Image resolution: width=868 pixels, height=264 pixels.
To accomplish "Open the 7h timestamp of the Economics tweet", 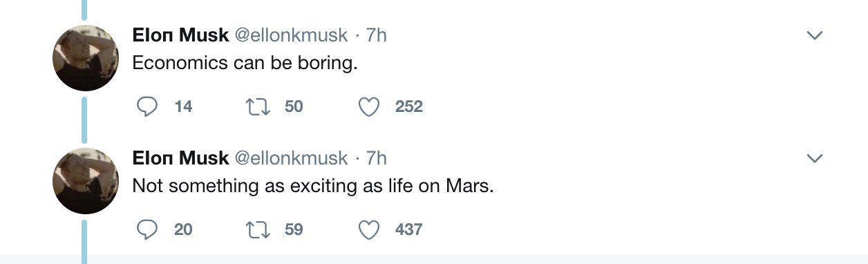I will [376, 35].
